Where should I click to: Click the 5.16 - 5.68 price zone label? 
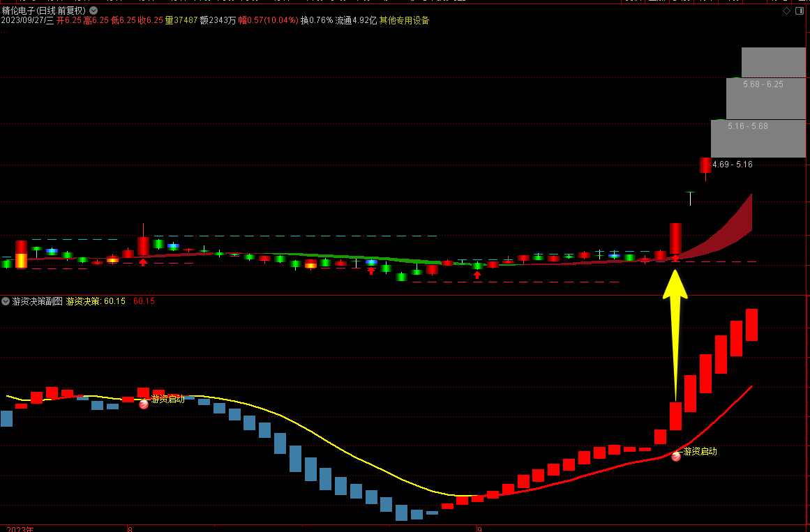click(x=747, y=126)
